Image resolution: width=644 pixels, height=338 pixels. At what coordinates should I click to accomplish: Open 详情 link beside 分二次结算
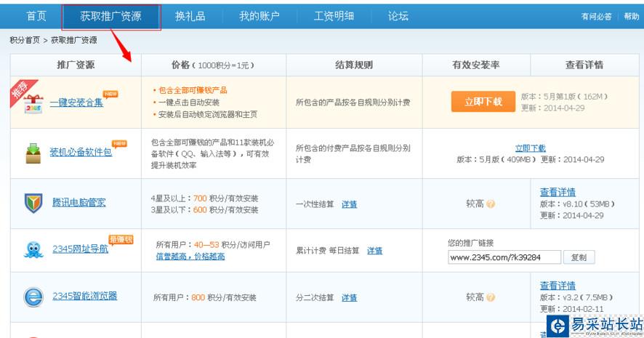click(349, 298)
